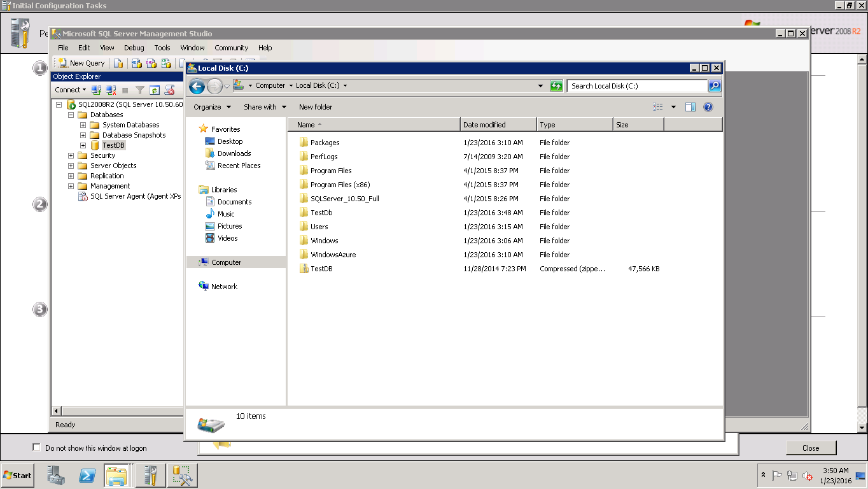Viewport: 868px width, 489px height.
Task: Open Server Manager from taskbar
Action: click(56, 475)
